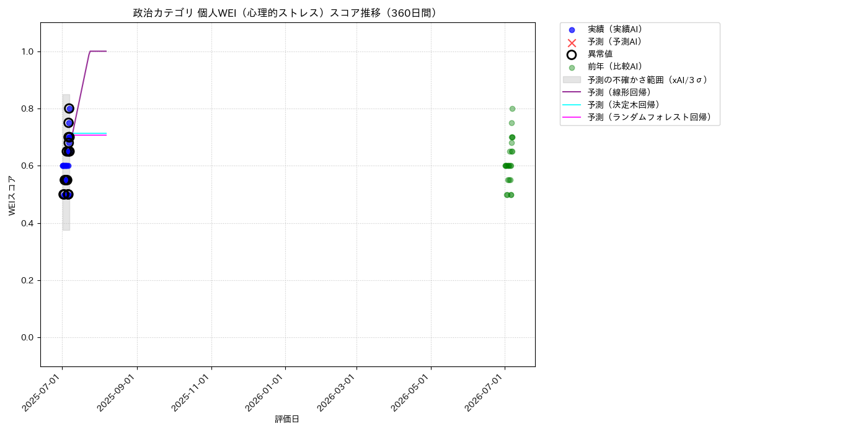Viewport: 868px width, 434px height.
Task: Click legend label 予測の不確かさ範囲（xAI/3σ）
Action: (x=648, y=79)
